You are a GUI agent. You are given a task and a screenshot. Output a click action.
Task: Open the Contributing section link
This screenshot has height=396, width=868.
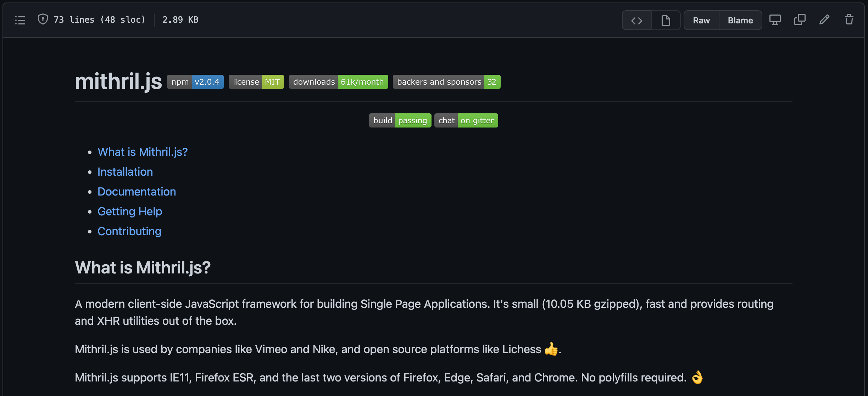coord(129,231)
